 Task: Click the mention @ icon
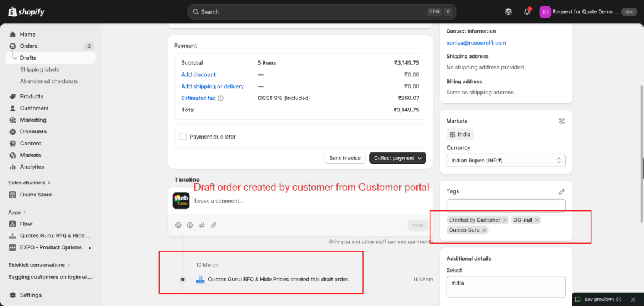click(190, 225)
